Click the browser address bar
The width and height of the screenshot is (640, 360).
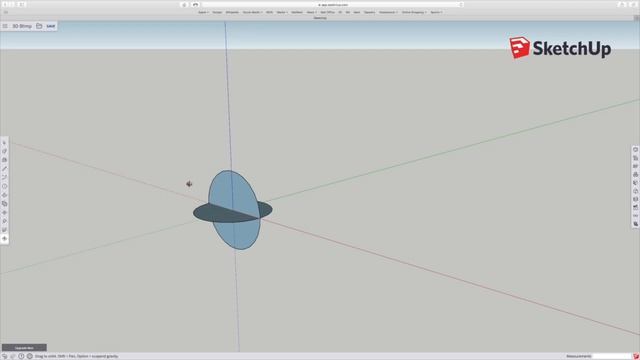pyautogui.click(x=333, y=4)
